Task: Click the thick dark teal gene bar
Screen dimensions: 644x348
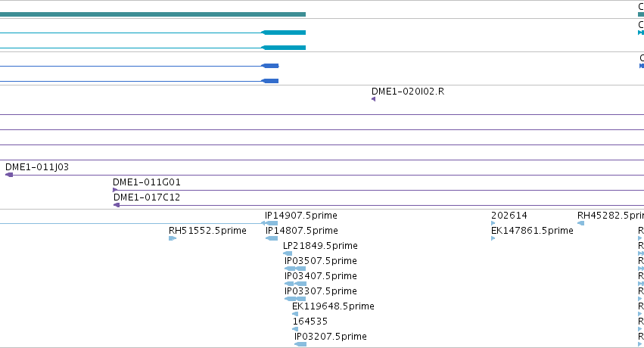Action: (x=153, y=14)
